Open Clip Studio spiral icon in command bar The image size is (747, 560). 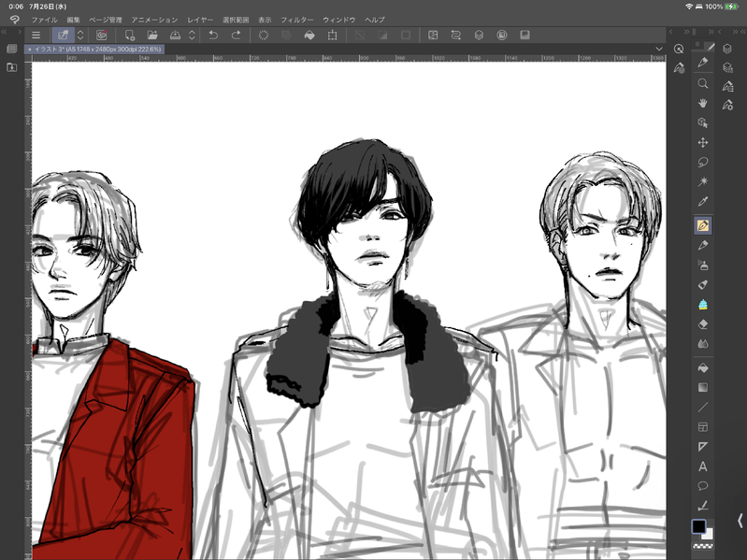pyautogui.click(x=102, y=35)
